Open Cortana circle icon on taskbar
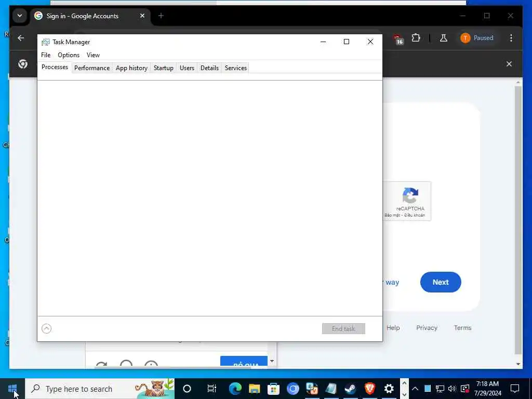The width and height of the screenshot is (532, 399). click(x=187, y=389)
